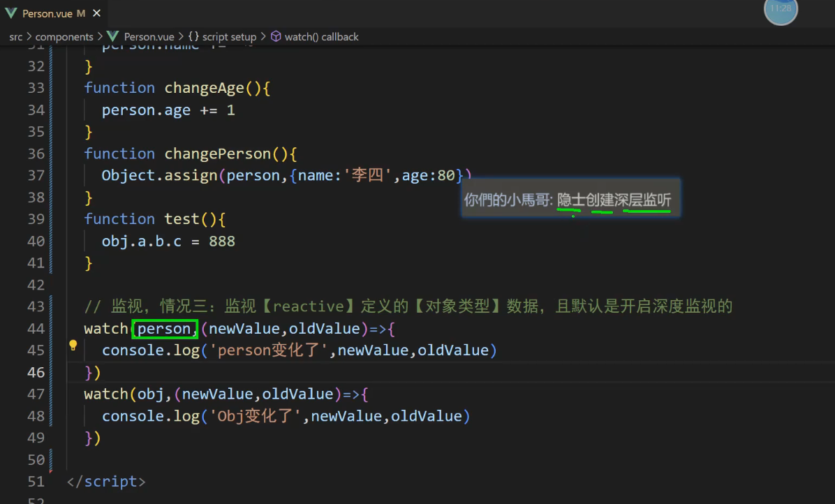Open the components breadcrumb segment
Viewport: 835px width, 504px height.
coord(64,37)
